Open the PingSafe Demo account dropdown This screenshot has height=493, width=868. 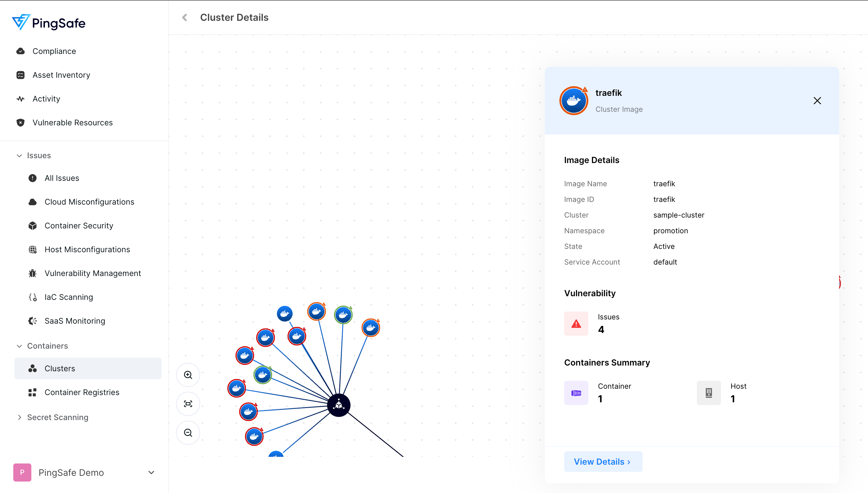point(151,472)
